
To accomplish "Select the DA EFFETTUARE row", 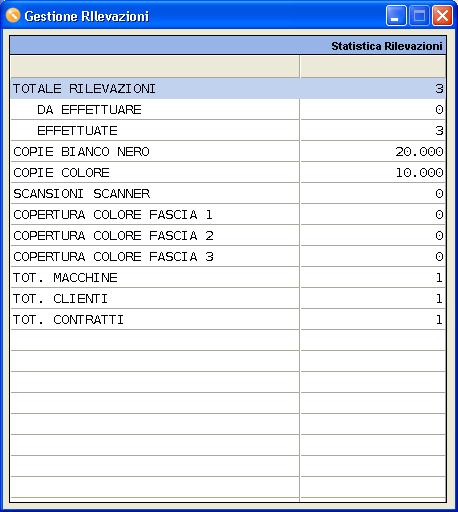I will [228, 109].
